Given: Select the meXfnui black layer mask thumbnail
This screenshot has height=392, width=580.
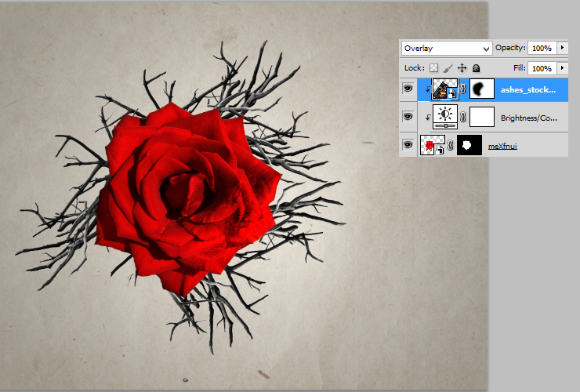Looking at the screenshot, I should pos(469,145).
